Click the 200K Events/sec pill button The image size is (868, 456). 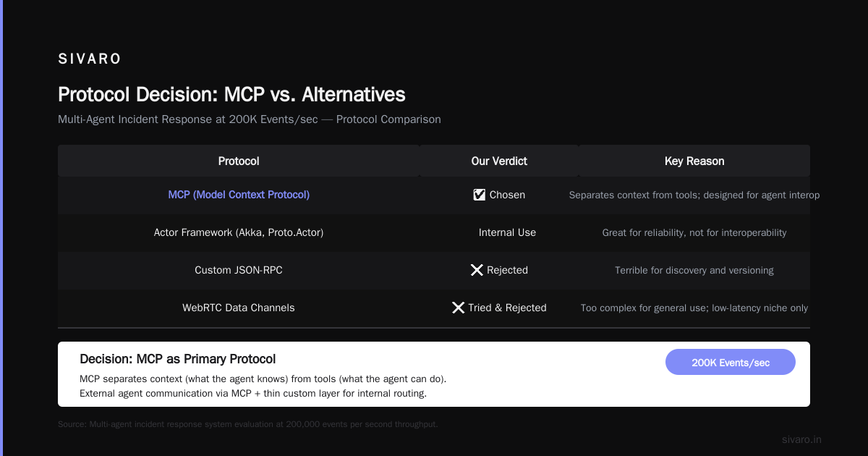(x=731, y=362)
